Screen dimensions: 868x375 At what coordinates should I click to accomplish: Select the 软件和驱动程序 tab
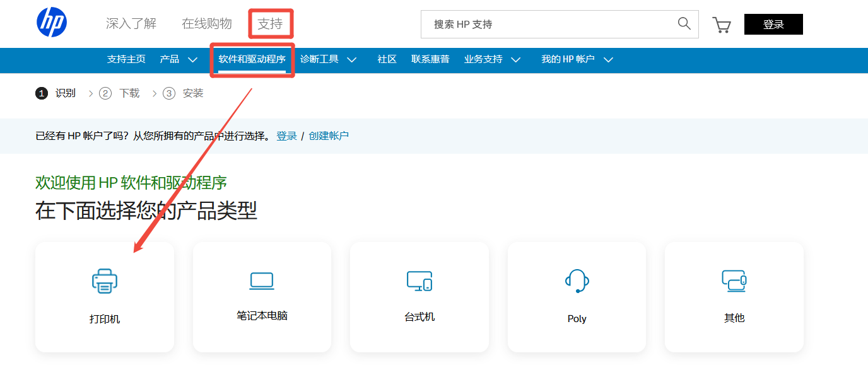[252, 59]
